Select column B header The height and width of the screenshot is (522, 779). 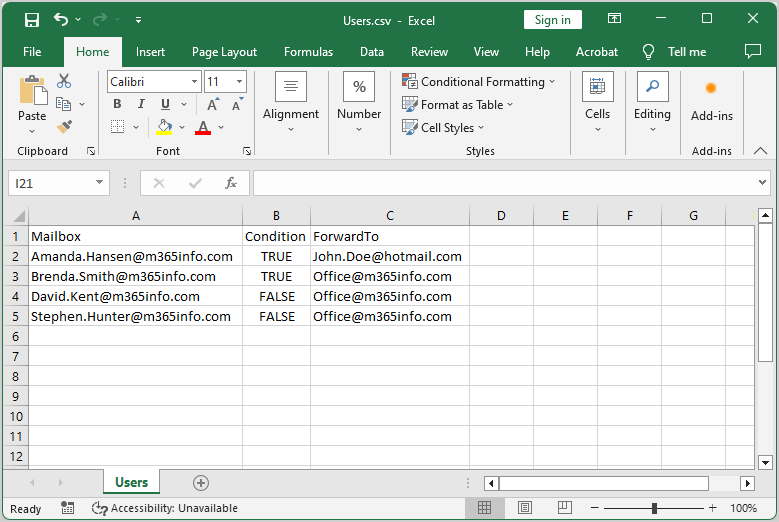pyautogui.click(x=276, y=216)
